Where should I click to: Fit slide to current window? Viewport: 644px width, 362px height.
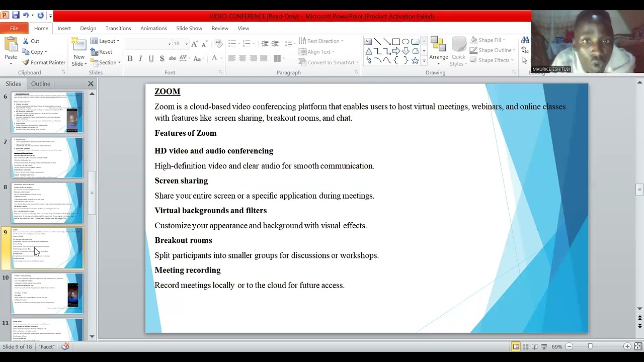(x=638, y=346)
